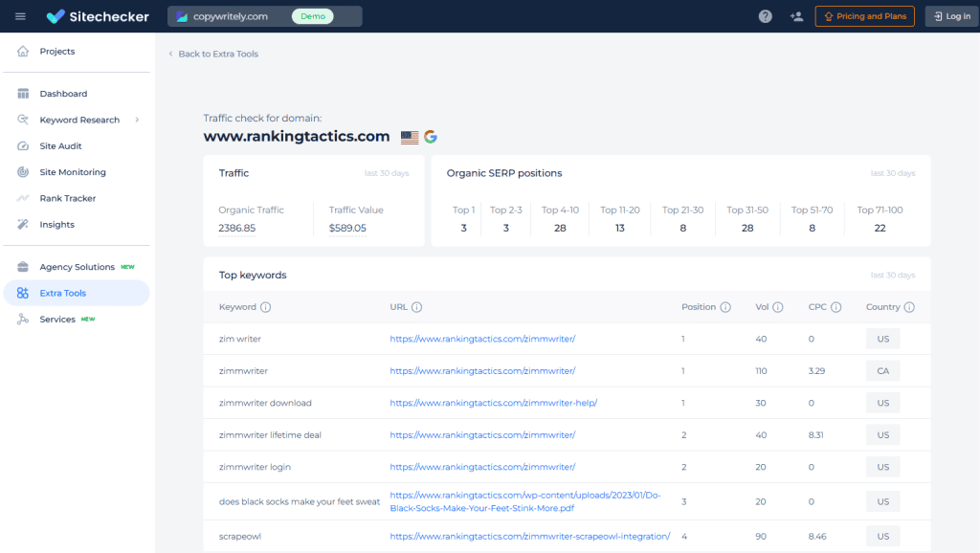Click the Top 71-100 label
Viewport: 980px width, 553px height.
click(880, 210)
